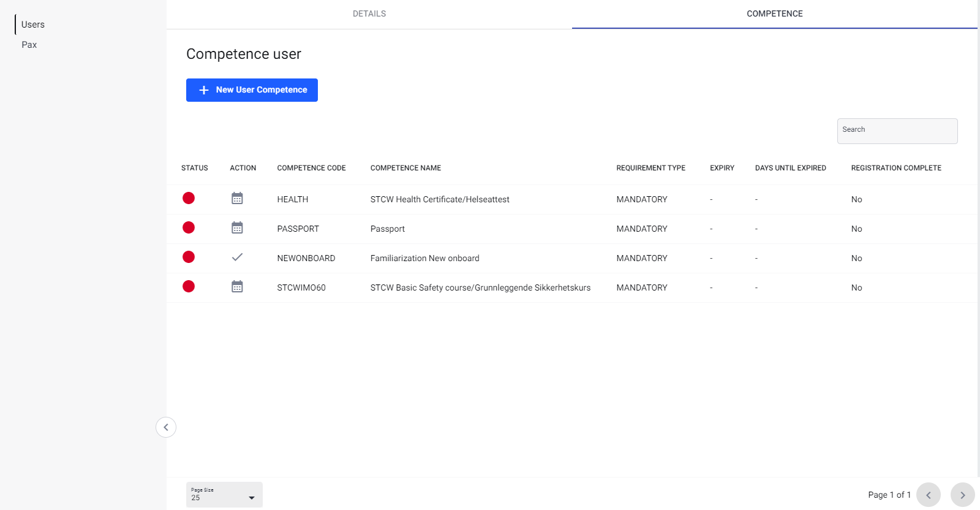Open the Page Size dropdown
This screenshot has height=510, width=980.
[224, 495]
